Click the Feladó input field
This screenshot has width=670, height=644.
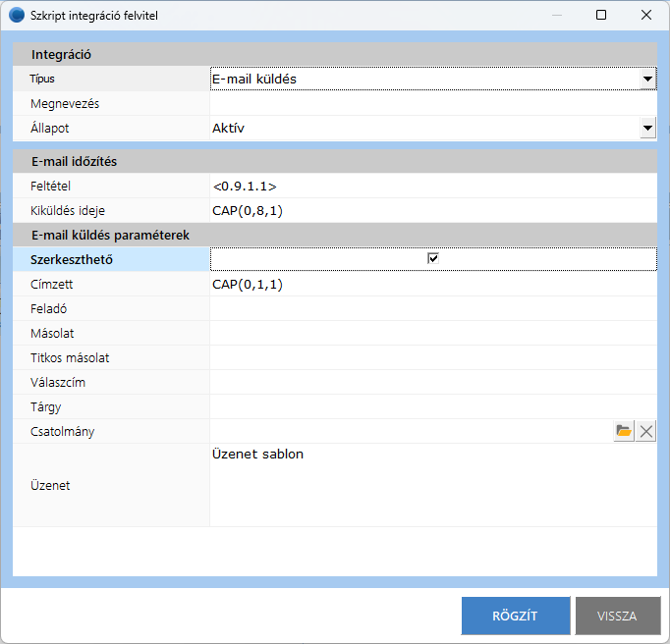[x=432, y=308]
